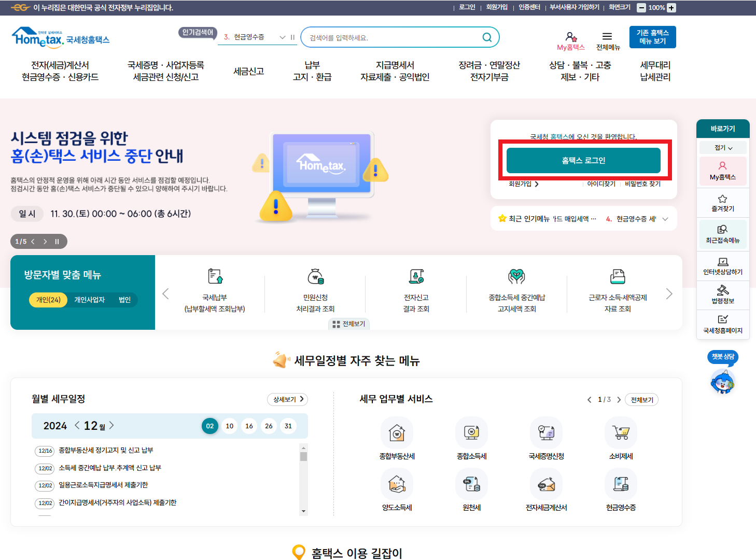
Task: Click the Hometax logo
Action: pyautogui.click(x=61, y=38)
